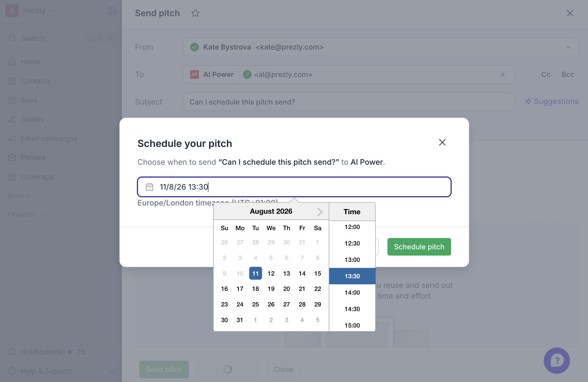Screen dimensions: 588x382
Task: Open the help chat bubble
Action: coord(557,360)
